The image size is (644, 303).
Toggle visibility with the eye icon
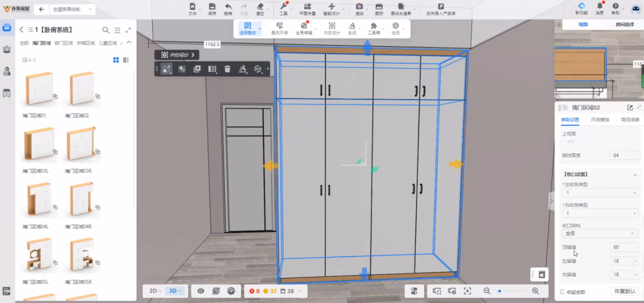(201, 291)
